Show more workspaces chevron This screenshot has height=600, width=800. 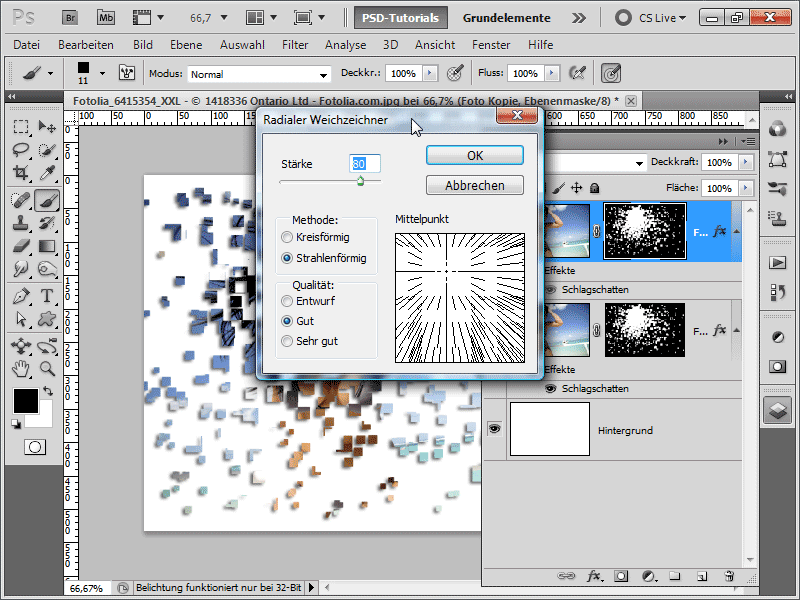[579, 18]
